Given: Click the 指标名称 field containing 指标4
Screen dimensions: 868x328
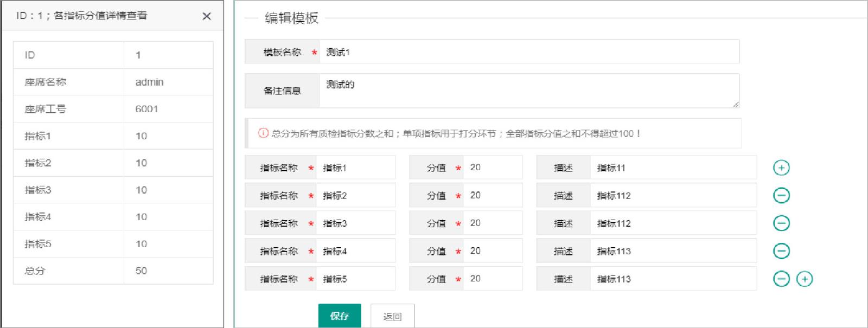Looking at the screenshot, I should point(355,251).
